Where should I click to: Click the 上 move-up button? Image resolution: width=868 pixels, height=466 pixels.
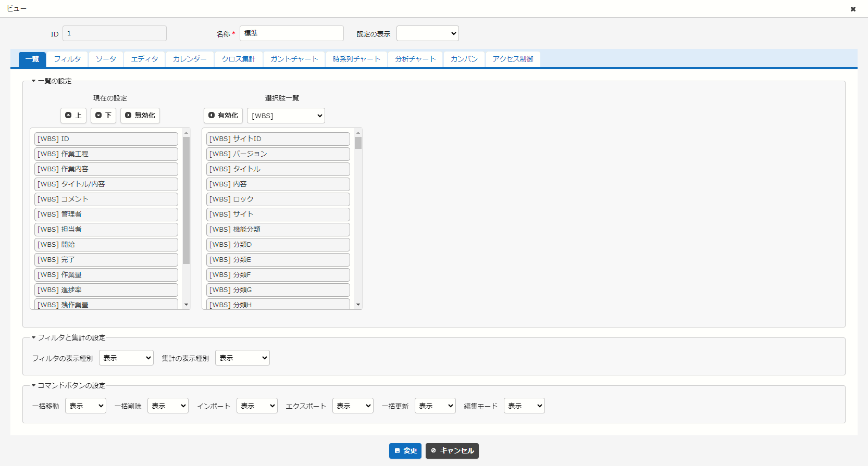click(x=73, y=116)
